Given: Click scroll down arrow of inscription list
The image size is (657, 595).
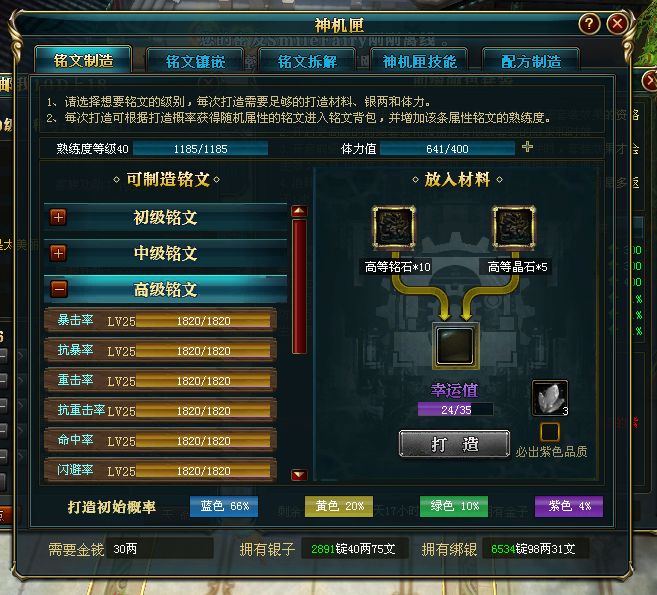Looking at the screenshot, I should tap(299, 474).
